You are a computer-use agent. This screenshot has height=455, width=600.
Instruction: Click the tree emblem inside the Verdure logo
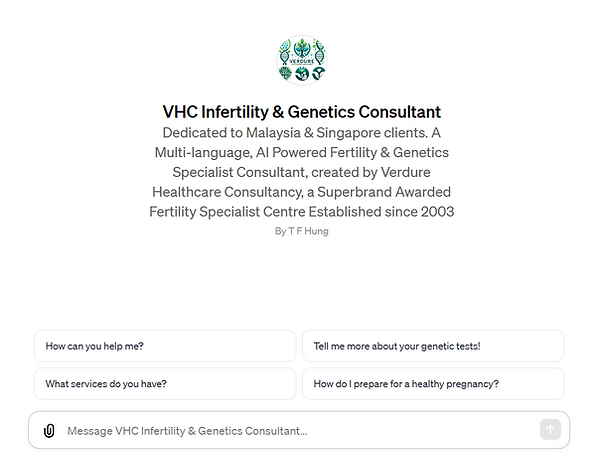(302, 48)
